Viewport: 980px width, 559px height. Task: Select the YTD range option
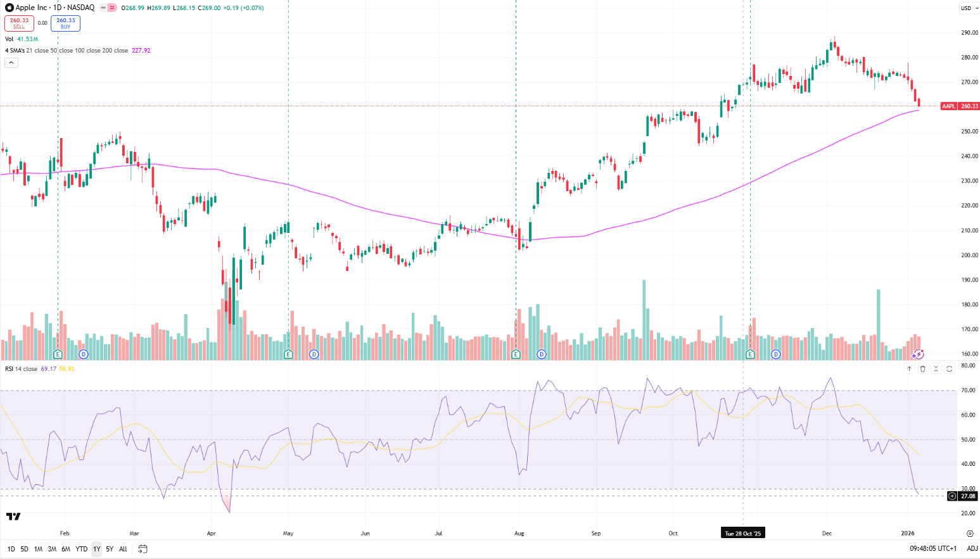[x=81, y=549]
